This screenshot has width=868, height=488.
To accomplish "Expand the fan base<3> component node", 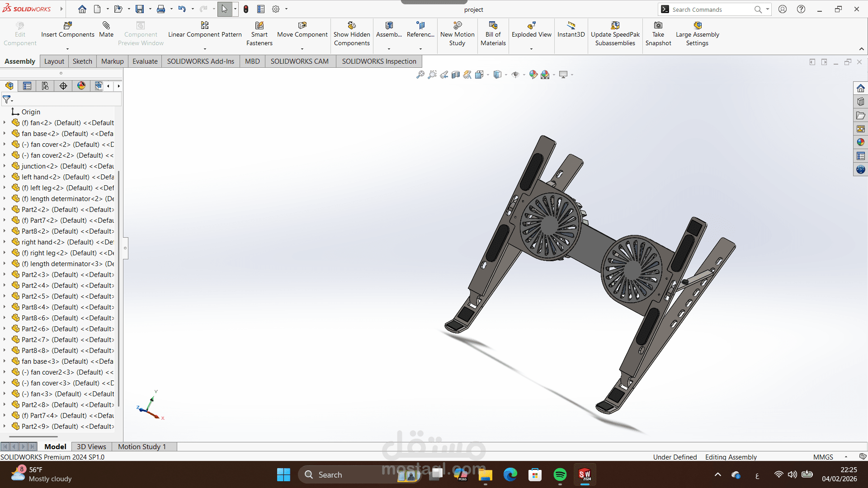I will [x=5, y=361].
